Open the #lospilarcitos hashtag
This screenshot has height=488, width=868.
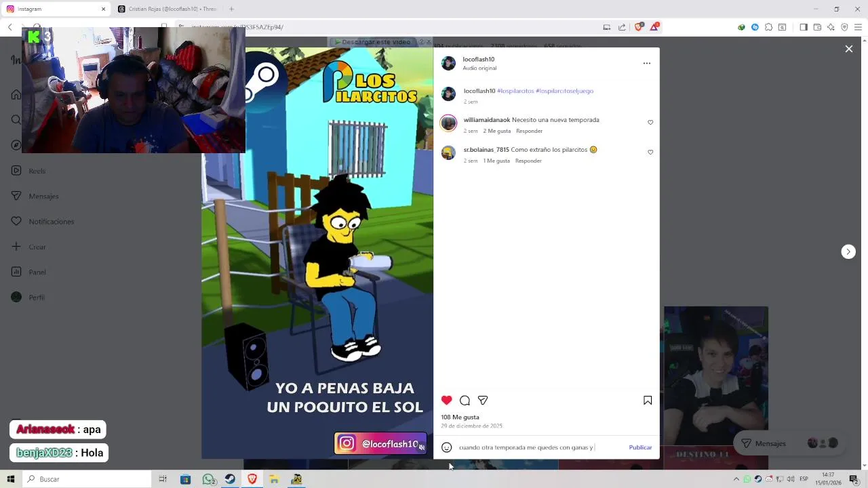point(515,91)
